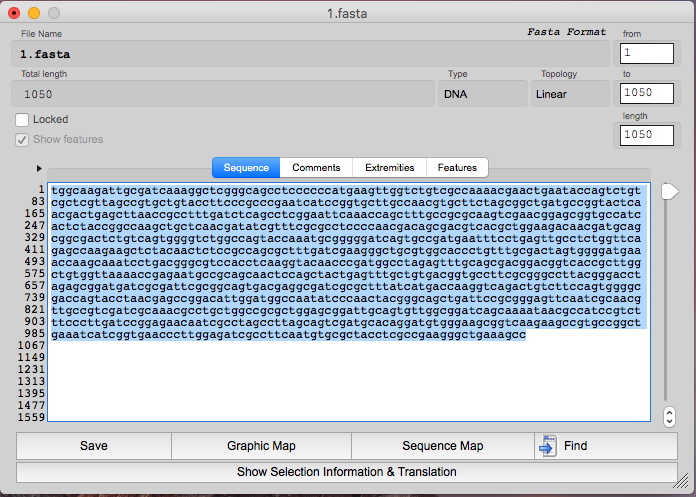Open the Graphic Map

pos(261,446)
